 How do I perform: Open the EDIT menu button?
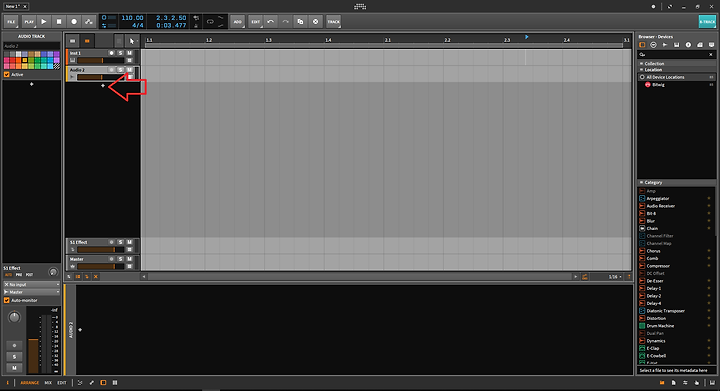tap(255, 22)
